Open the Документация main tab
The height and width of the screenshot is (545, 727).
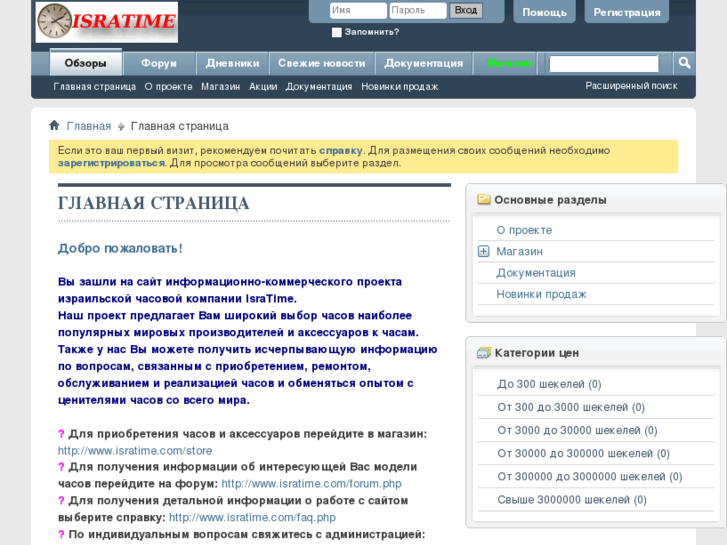click(423, 64)
